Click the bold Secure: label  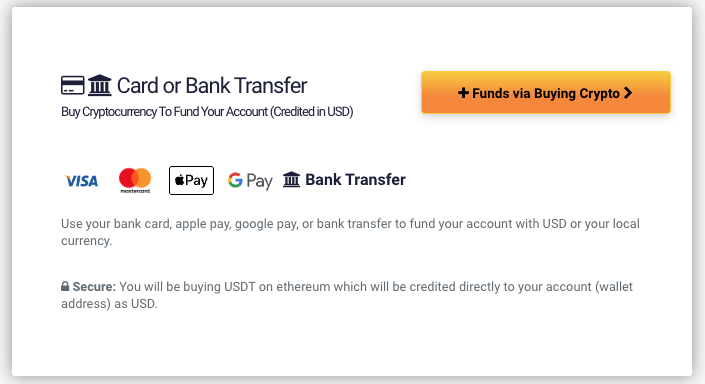(x=94, y=286)
